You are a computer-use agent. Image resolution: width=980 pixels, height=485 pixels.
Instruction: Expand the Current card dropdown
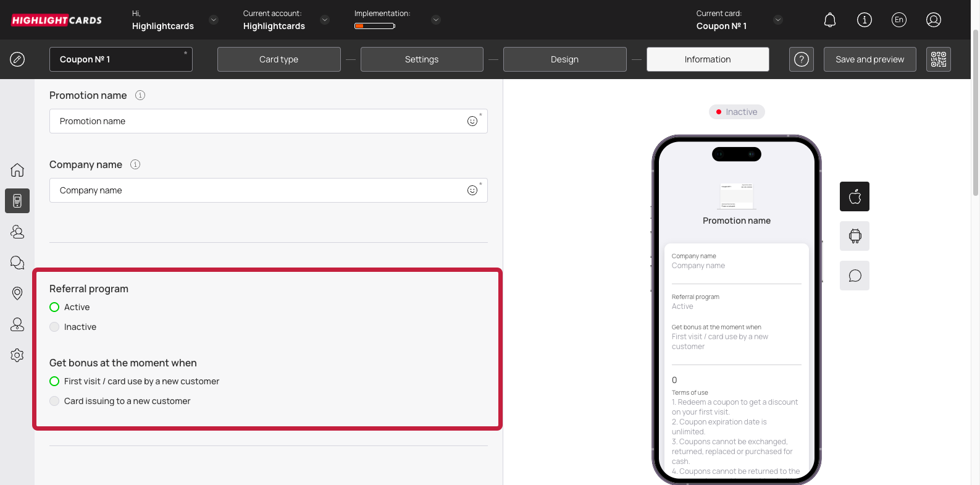point(778,20)
